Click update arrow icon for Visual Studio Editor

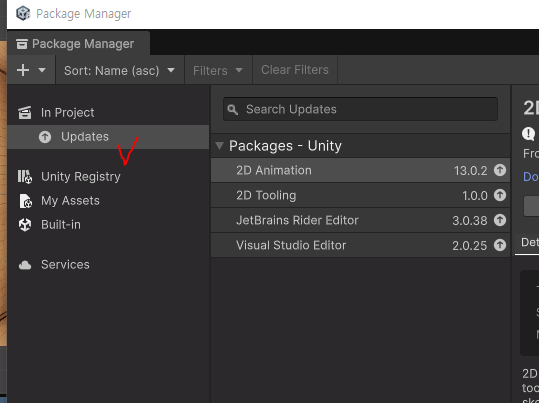point(500,245)
